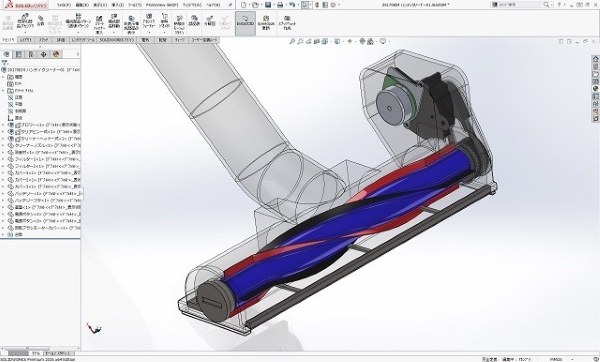This screenshot has height=362, width=600.
Task: Open the DisplayManager color wheel tab
Action: [56, 54]
